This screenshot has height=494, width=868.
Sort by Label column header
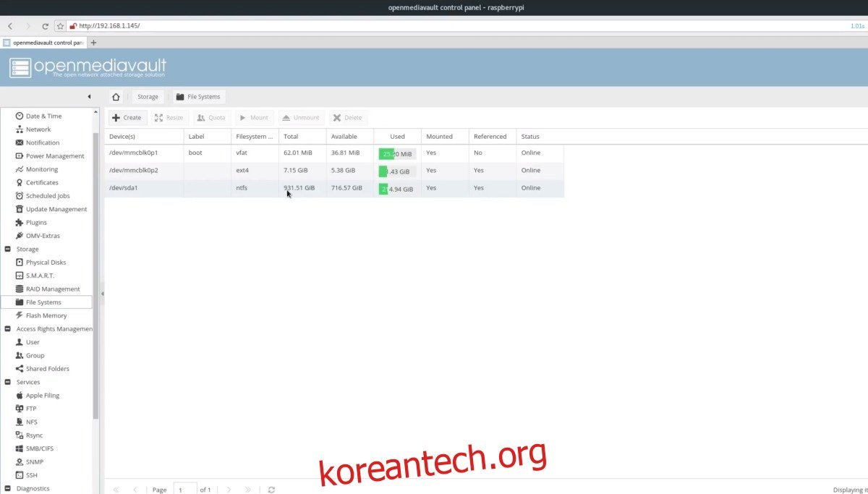[x=208, y=136]
